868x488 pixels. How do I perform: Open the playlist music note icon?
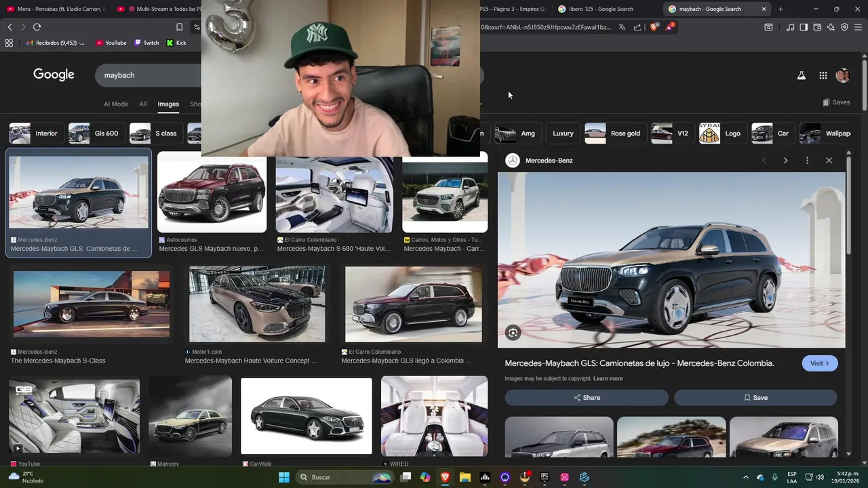(x=790, y=27)
